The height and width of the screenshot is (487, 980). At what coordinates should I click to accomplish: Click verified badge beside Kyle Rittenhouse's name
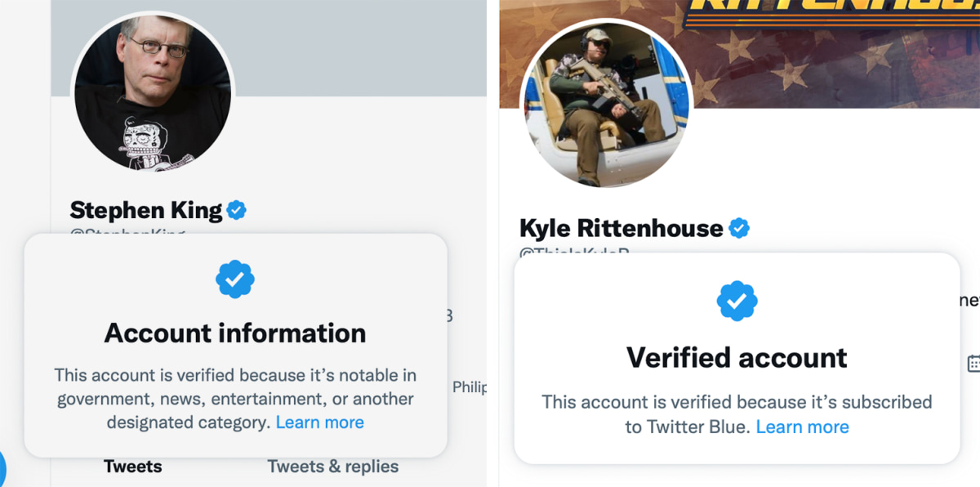pyautogui.click(x=739, y=228)
